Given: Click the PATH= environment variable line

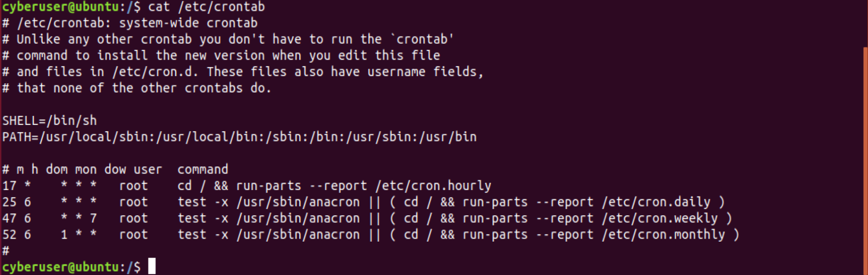Looking at the screenshot, I should point(239,137).
